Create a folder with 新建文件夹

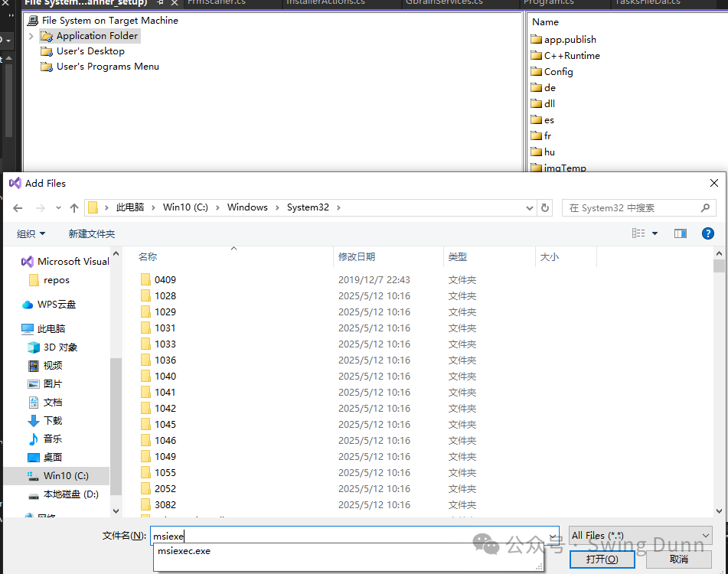point(91,233)
